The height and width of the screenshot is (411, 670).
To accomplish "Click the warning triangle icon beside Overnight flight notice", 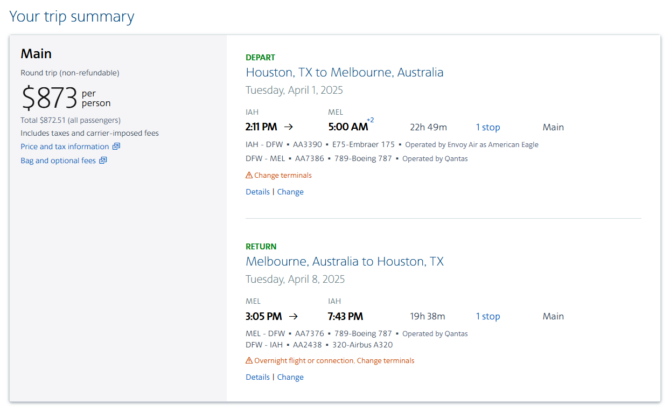I will tap(249, 361).
